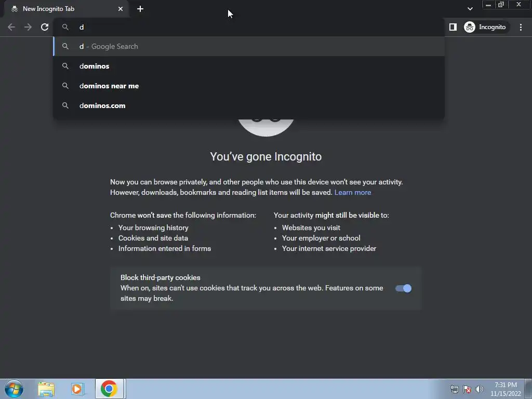Reload the page with refresh icon
Image resolution: width=532 pixels, height=399 pixels.
pyautogui.click(x=45, y=27)
